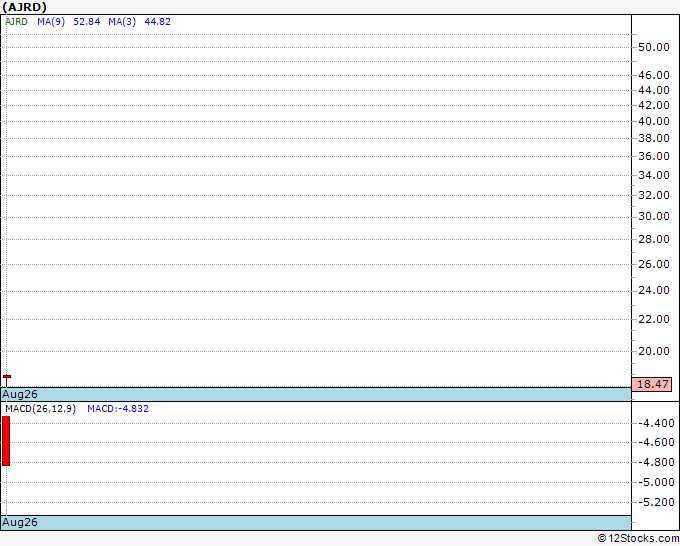680x546 pixels.
Task: Click the MACD:-4.832 value label
Action: (118, 409)
